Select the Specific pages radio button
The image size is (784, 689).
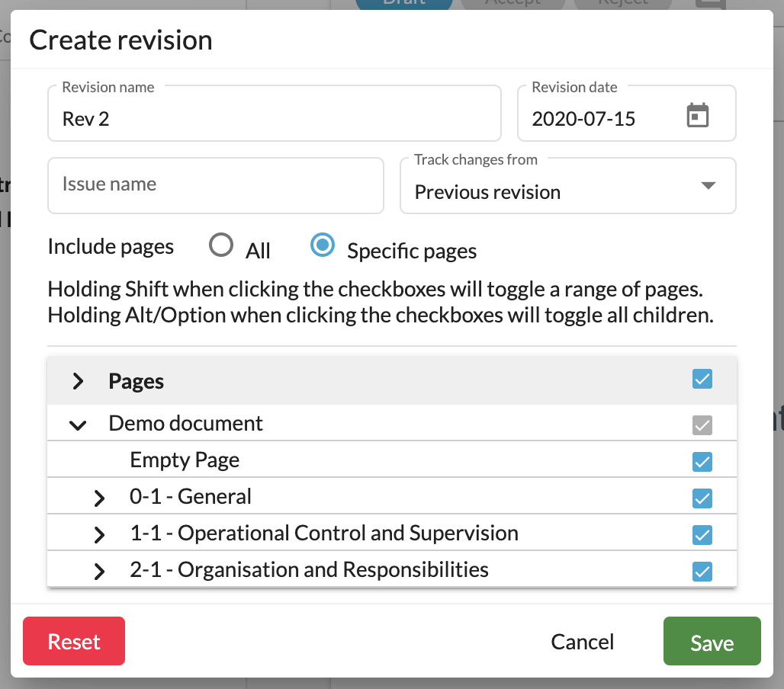coord(322,245)
